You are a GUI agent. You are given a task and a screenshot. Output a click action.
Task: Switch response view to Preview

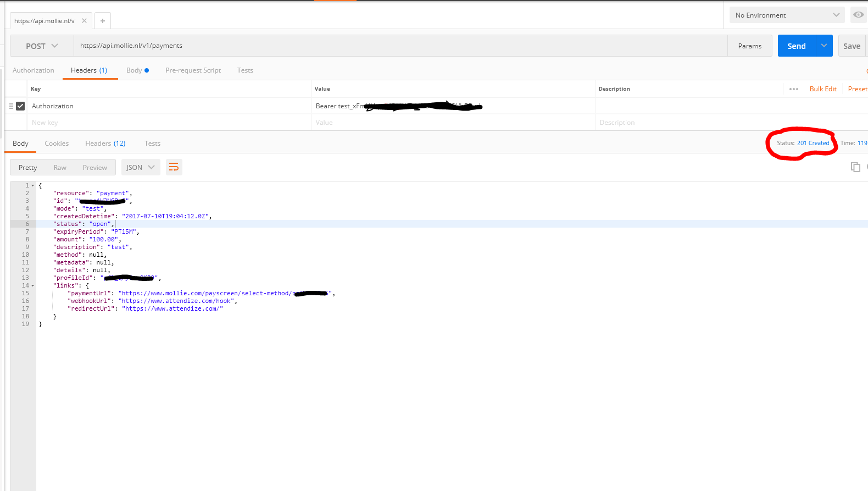(x=95, y=168)
